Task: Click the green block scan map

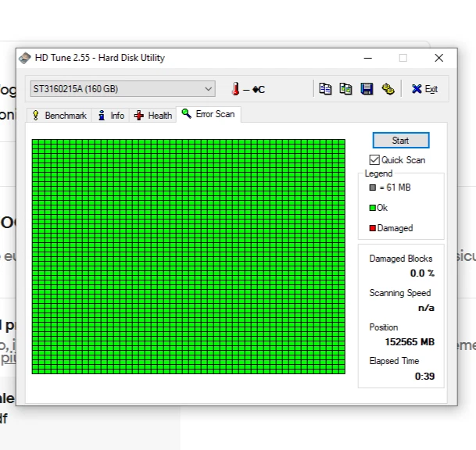Action: click(188, 256)
